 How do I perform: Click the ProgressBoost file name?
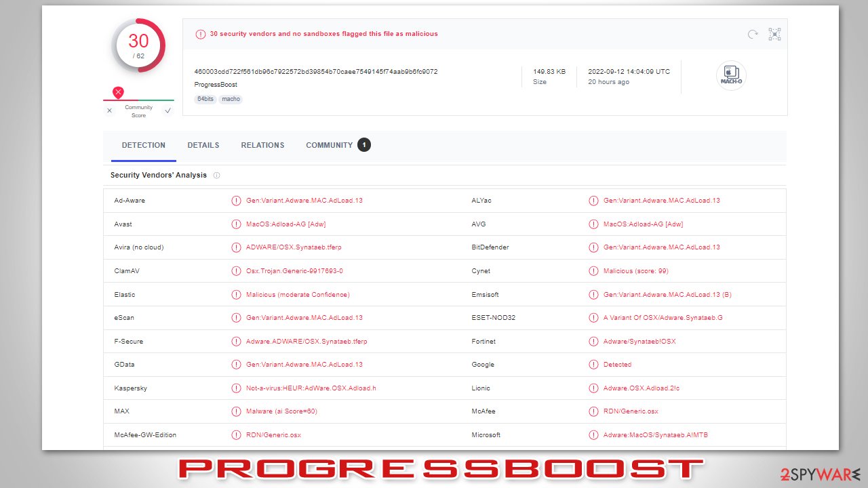coord(216,85)
